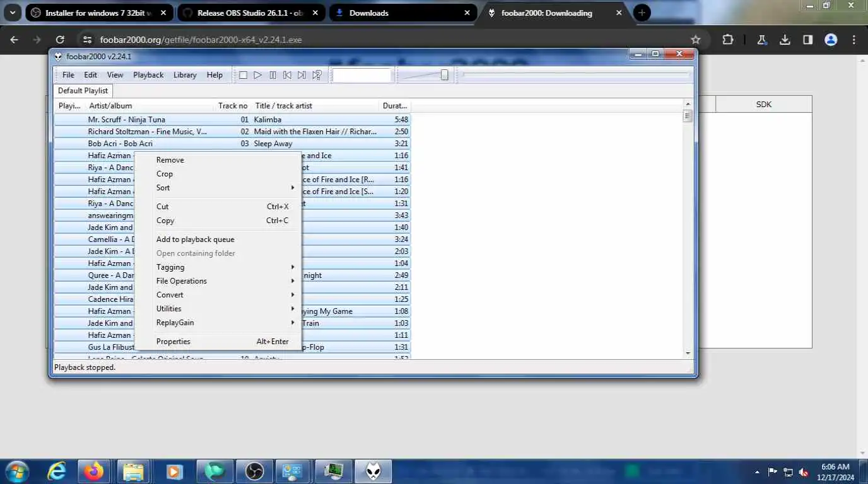Open the Help menu
868x484 pixels.
(214, 75)
